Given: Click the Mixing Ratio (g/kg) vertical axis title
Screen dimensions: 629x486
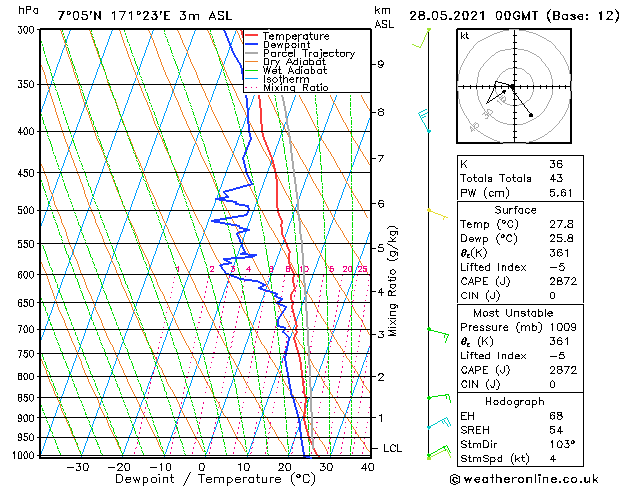Looking at the screenshot, I should pos(392,281).
